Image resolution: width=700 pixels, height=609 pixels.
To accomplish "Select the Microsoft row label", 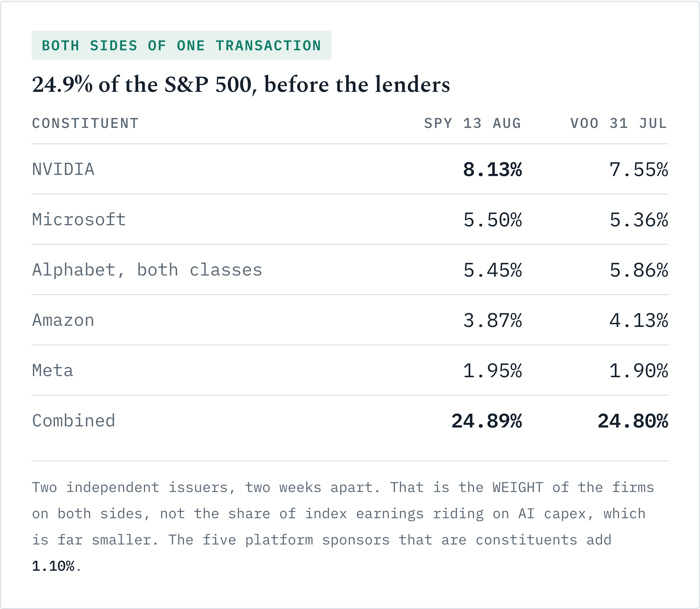I will [x=79, y=219].
